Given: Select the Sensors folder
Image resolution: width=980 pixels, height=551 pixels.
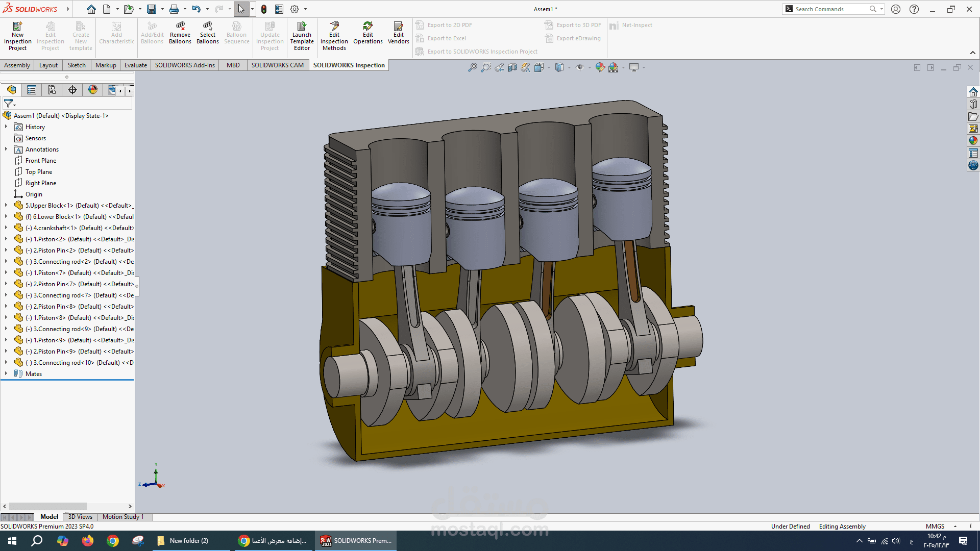Looking at the screenshot, I should [35, 138].
